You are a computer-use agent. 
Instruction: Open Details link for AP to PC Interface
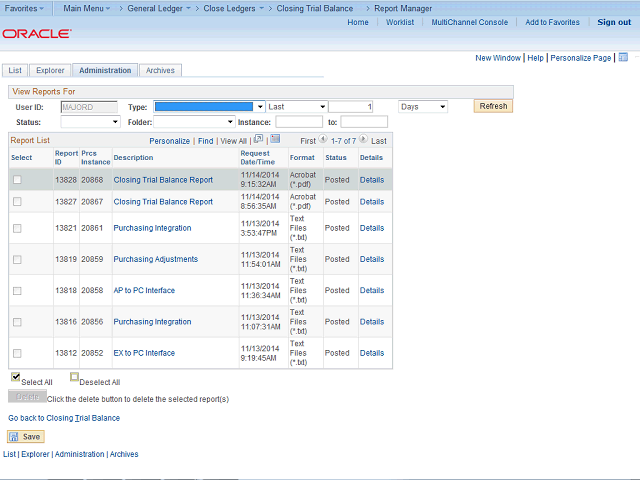click(x=371, y=291)
